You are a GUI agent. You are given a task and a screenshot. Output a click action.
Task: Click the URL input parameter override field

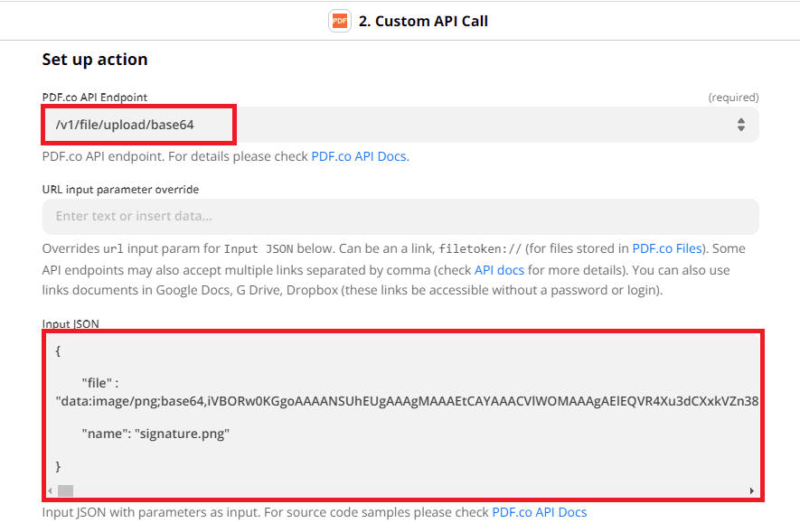click(398, 217)
